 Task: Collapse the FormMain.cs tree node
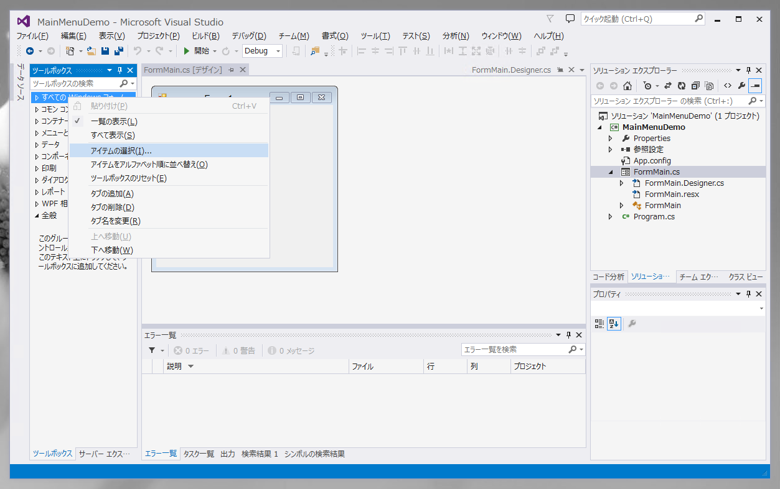click(x=611, y=172)
